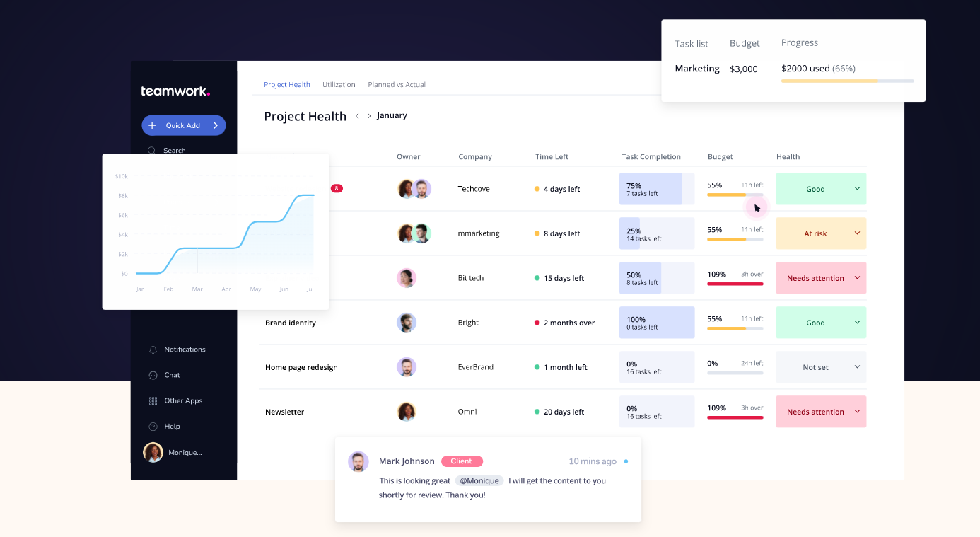Open the Newsletter project
Screen dimensions: 980x537
284,412
